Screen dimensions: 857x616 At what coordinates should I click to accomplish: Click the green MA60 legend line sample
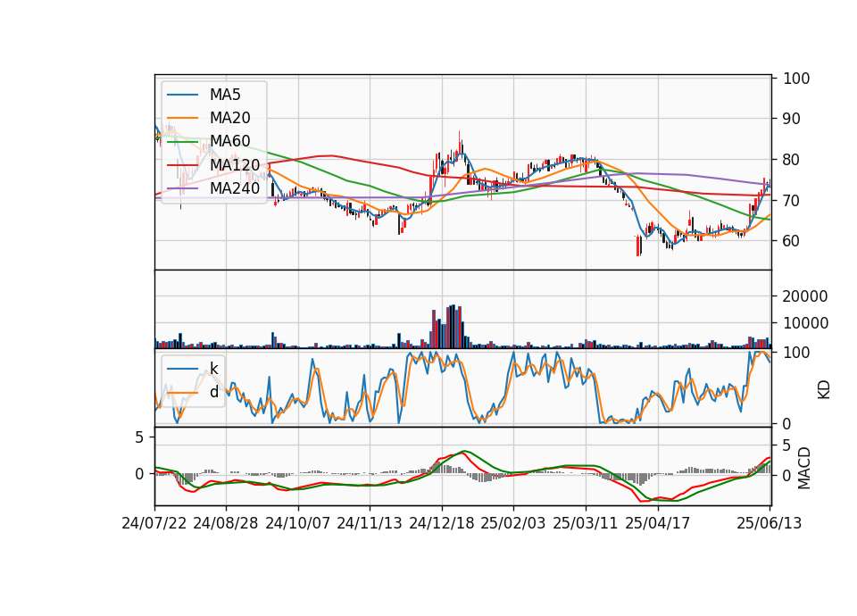(x=182, y=142)
